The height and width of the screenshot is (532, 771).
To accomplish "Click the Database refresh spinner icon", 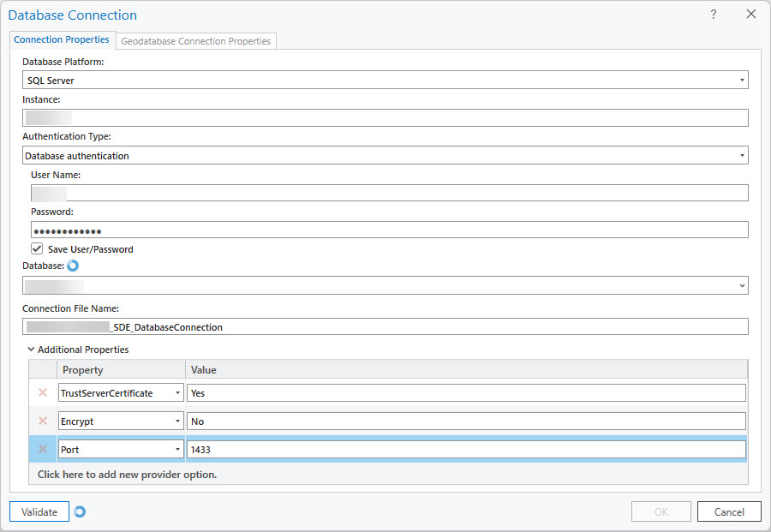I will 72,266.
